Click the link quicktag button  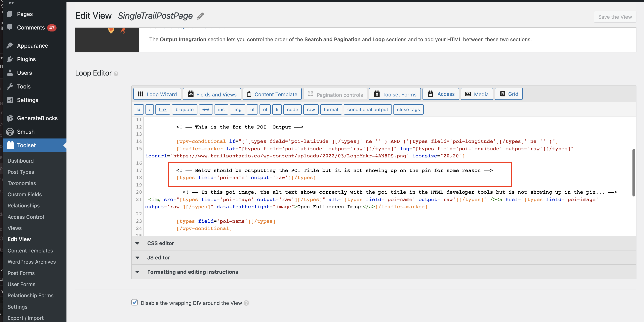(x=163, y=109)
